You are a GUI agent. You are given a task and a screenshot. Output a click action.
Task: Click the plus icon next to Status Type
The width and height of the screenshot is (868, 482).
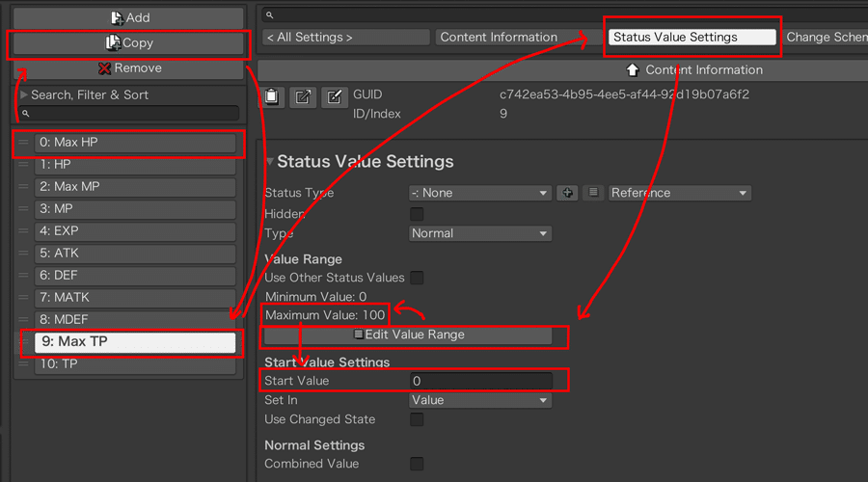[567, 193]
